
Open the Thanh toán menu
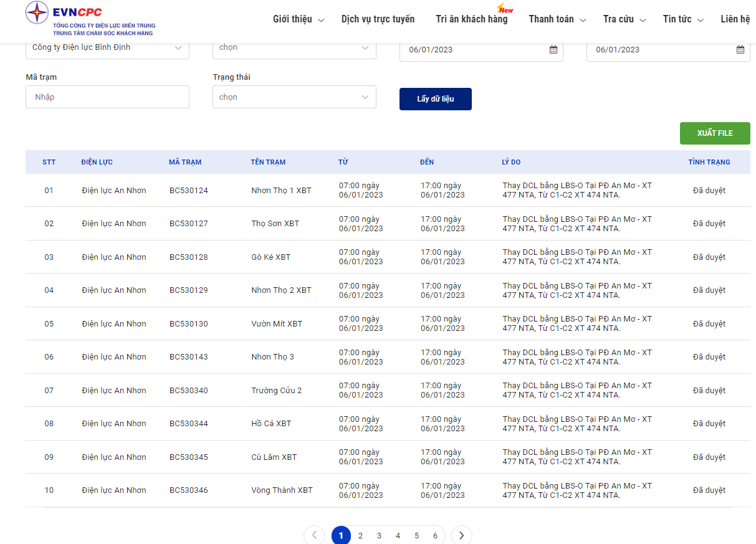557,19
